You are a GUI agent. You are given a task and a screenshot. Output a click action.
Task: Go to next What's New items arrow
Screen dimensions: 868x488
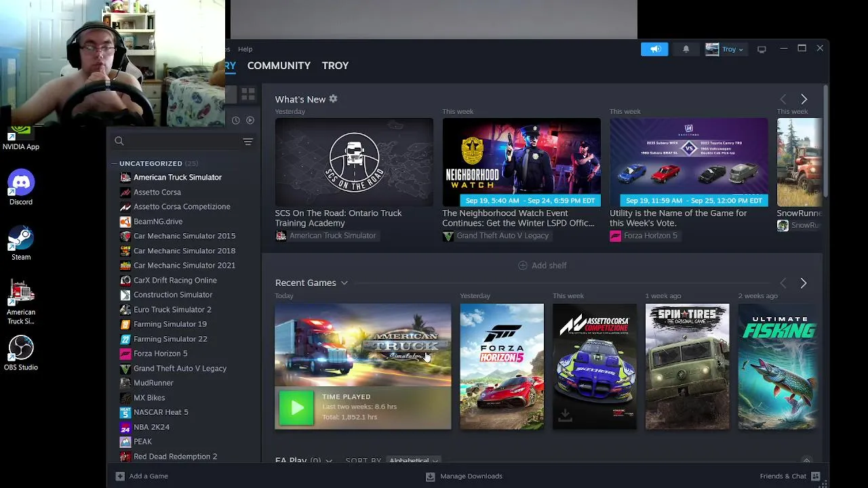804,100
